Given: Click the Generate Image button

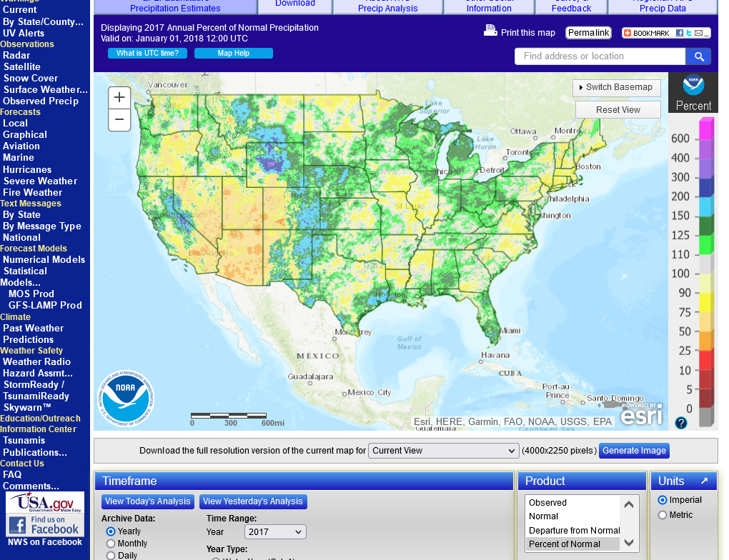Looking at the screenshot, I should pyautogui.click(x=634, y=451).
